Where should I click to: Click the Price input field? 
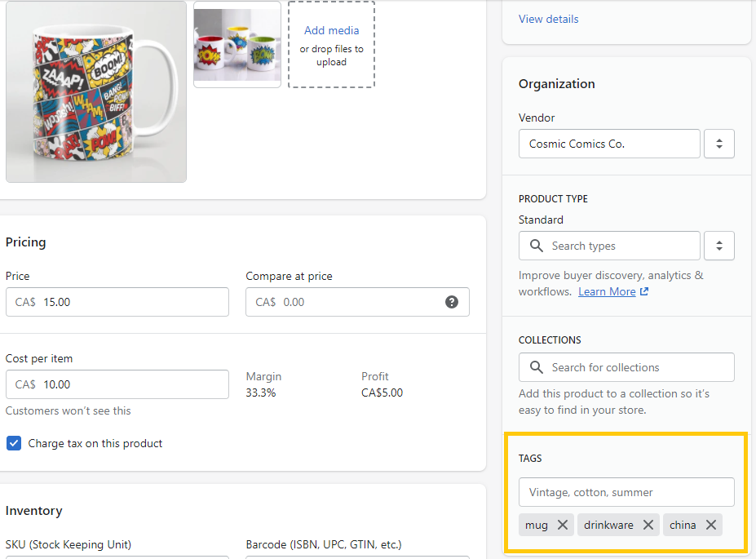130,302
